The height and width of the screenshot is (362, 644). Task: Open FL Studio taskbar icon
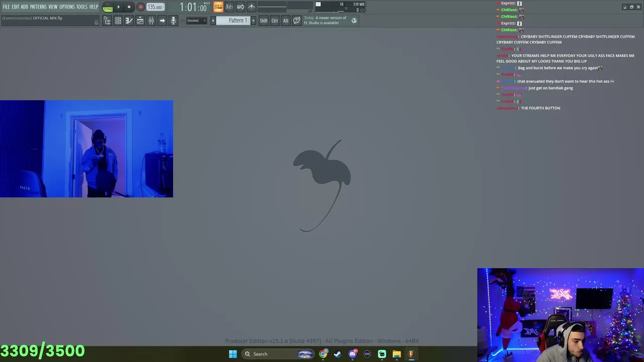click(x=411, y=354)
